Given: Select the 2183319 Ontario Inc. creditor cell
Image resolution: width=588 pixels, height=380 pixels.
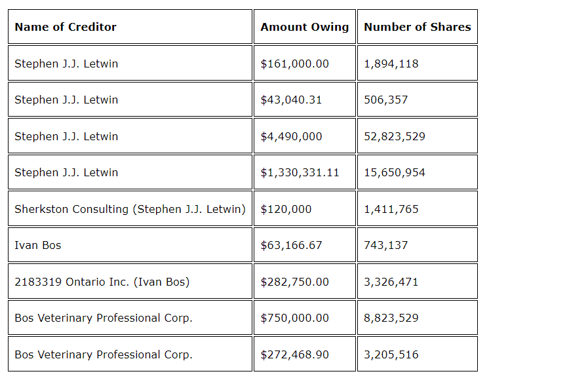Looking at the screenshot, I should (x=102, y=282).
